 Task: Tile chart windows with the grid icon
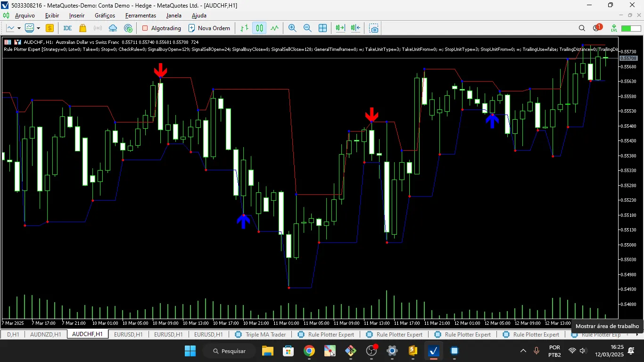click(x=322, y=28)
